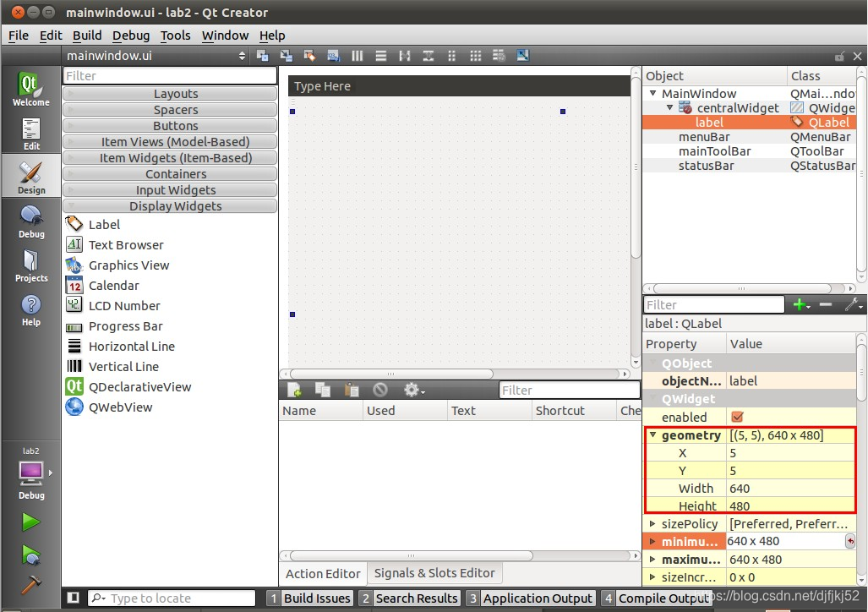This screenshot has width=868, height=612.
Task: Click Delete action icon in Action Editor
Action: (x=380, y=390)
